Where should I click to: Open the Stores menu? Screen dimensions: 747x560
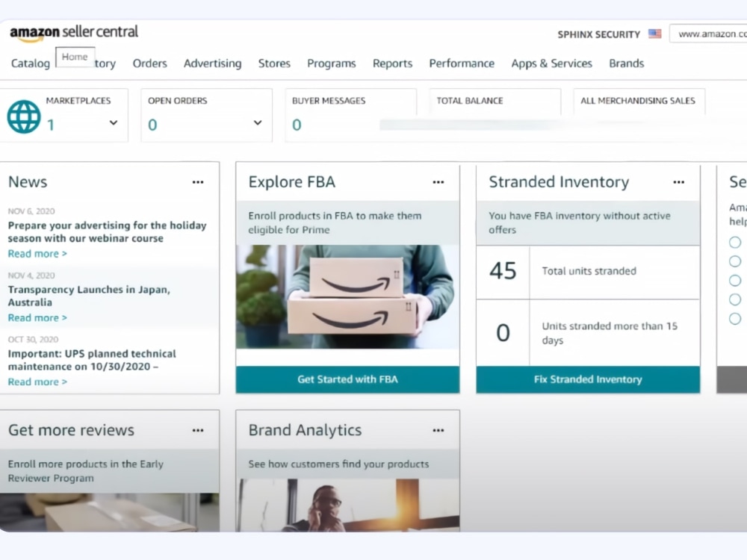tap(274, 63)
